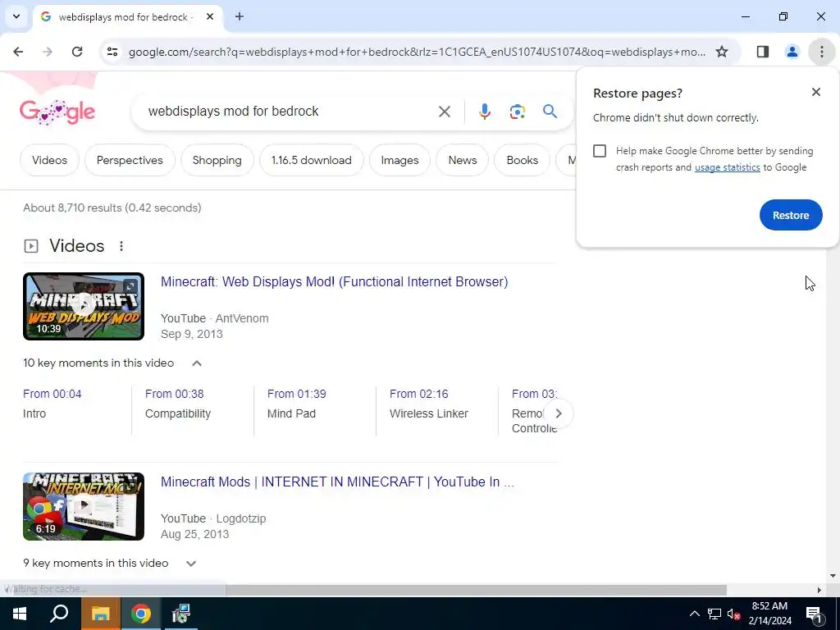Screen dimensions: 840x630
Task: Open the Windows notification center
Action: tap(814, 614)
